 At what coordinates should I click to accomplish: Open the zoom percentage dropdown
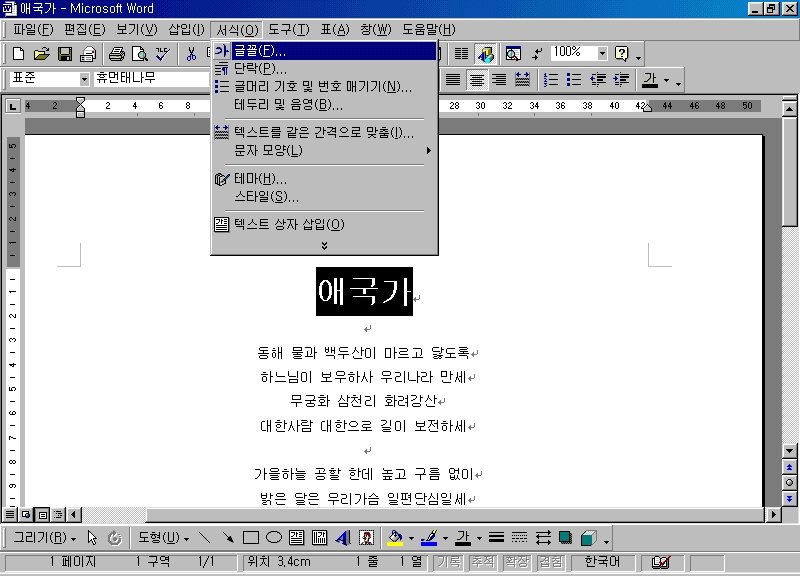(x=602, y=53)
